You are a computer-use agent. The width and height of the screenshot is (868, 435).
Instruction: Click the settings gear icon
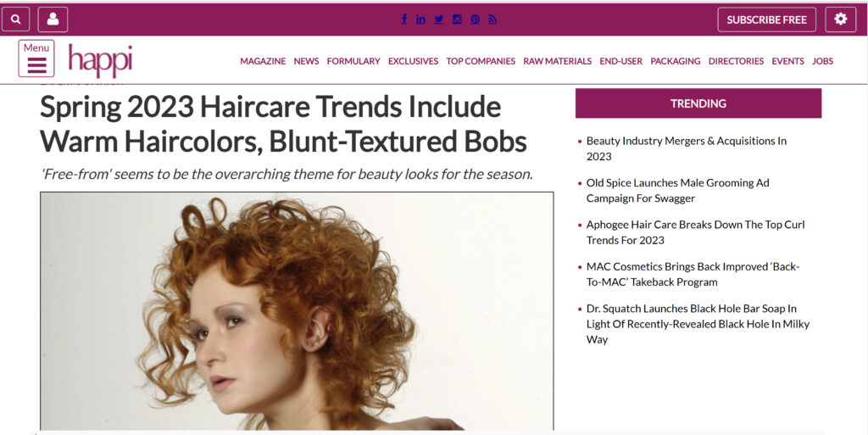[x=840, y=20]
